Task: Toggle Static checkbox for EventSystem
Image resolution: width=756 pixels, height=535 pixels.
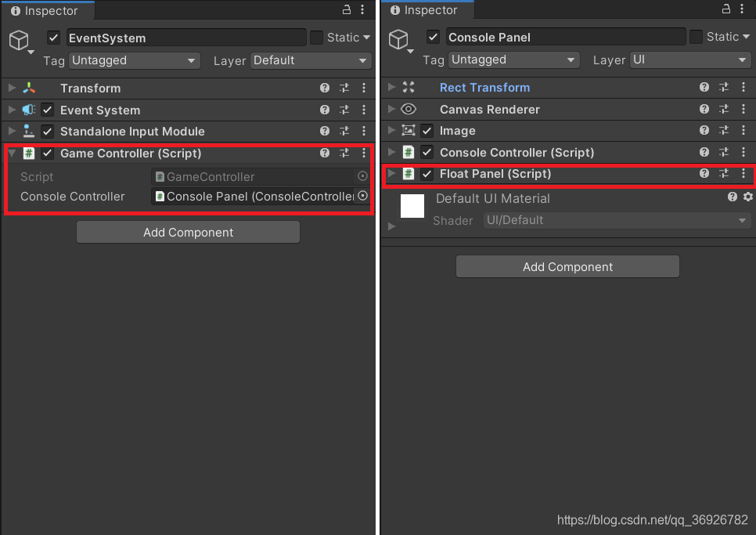Action: (x=316, y=37)
